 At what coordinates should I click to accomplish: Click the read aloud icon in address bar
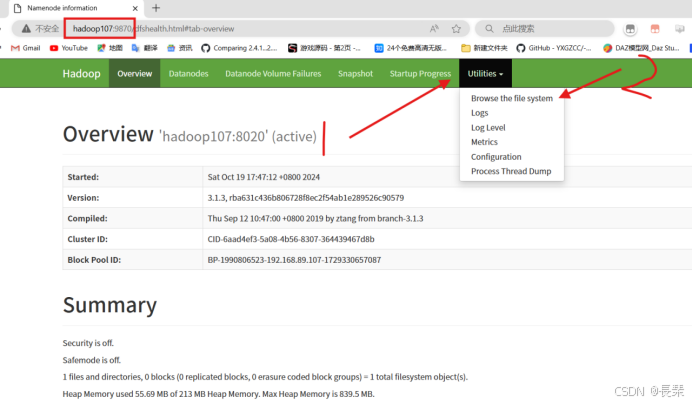(x=434, y=29)
